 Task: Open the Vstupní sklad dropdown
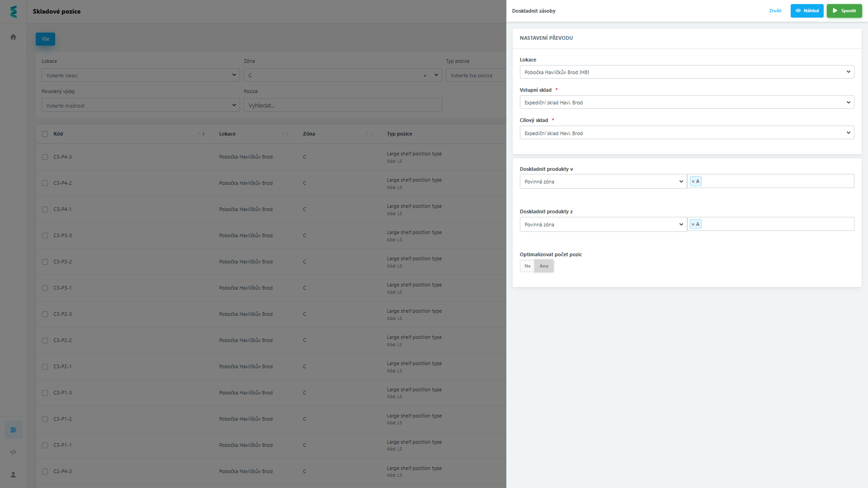click(686, 103)
